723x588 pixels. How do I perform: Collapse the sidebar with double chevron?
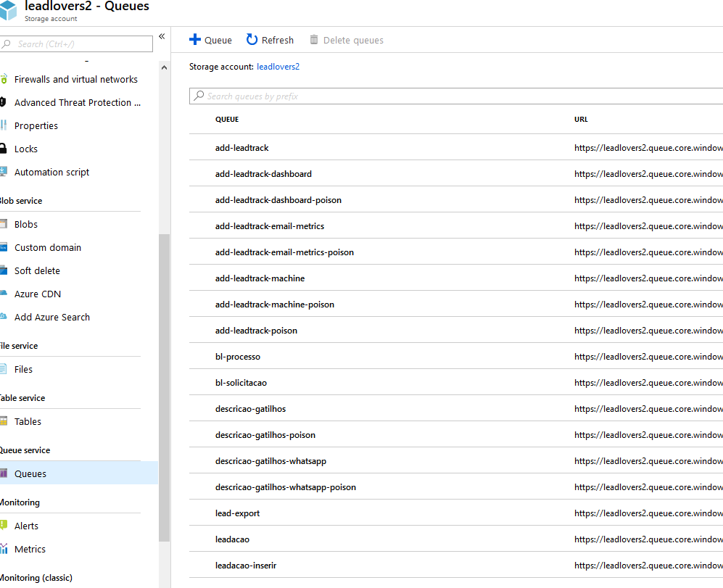(162, 36)
